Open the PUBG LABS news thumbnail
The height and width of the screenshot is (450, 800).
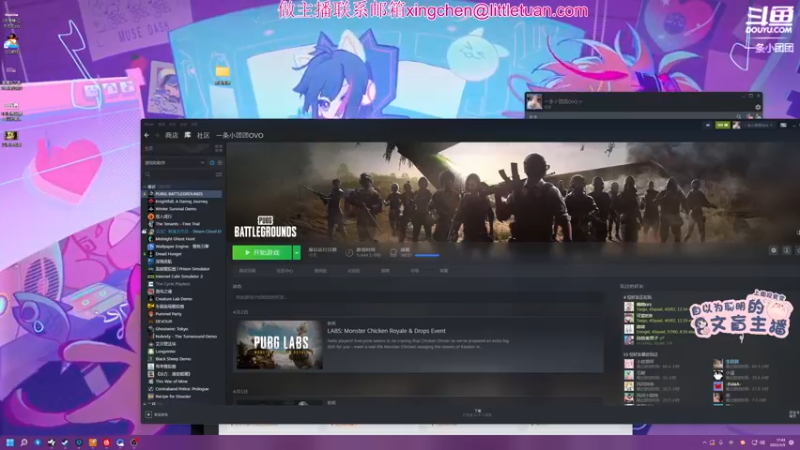click(x=280, y=345)
